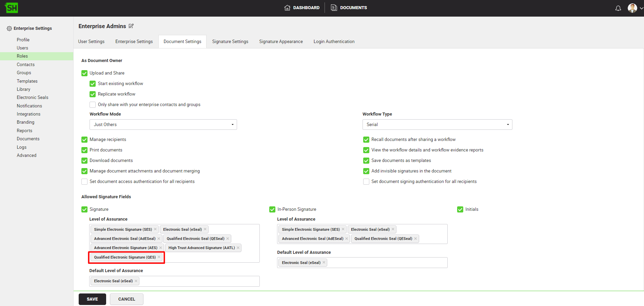Click the SigningHub logo icon

(x=12, y=8)
